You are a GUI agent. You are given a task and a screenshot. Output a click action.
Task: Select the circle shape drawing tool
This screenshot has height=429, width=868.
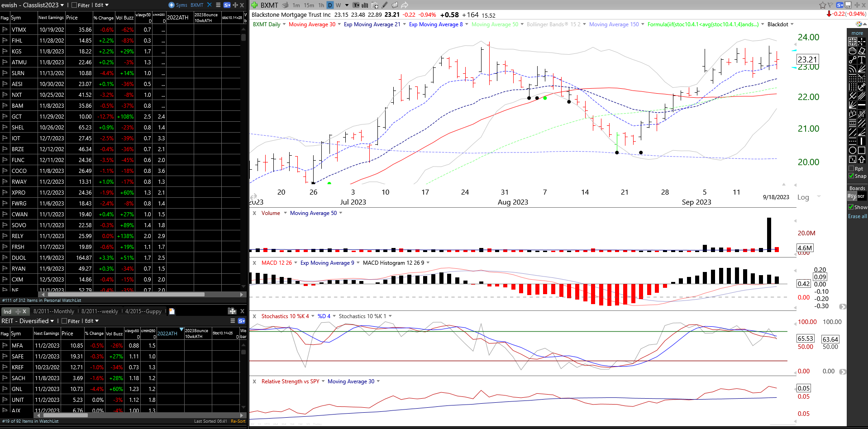point(853,150)
